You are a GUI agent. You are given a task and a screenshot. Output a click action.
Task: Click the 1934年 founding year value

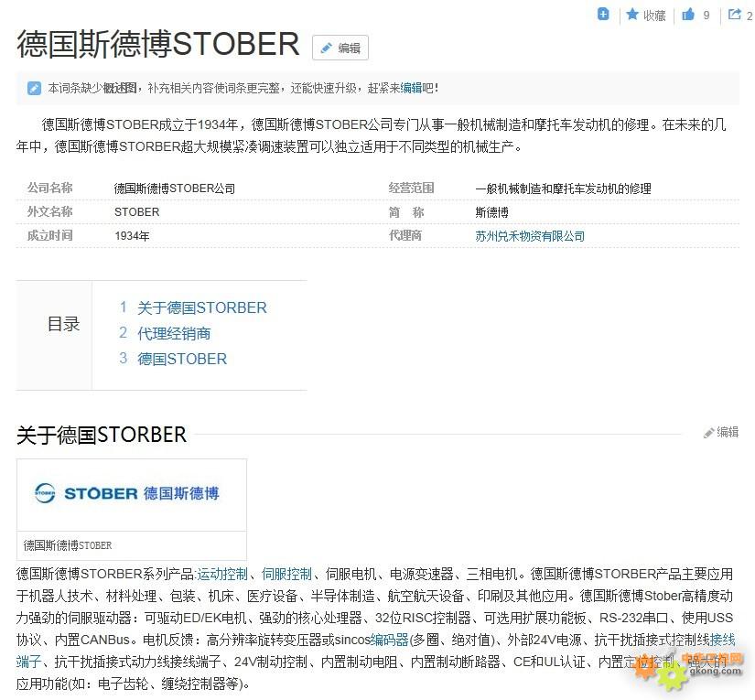[x=132, y=236]
